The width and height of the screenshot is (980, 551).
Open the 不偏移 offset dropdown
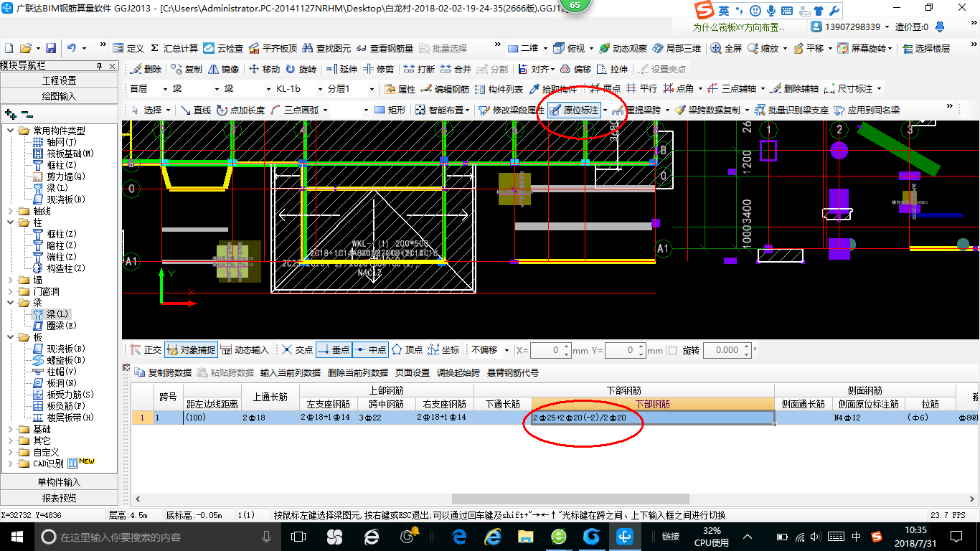(x=507, y=350)
